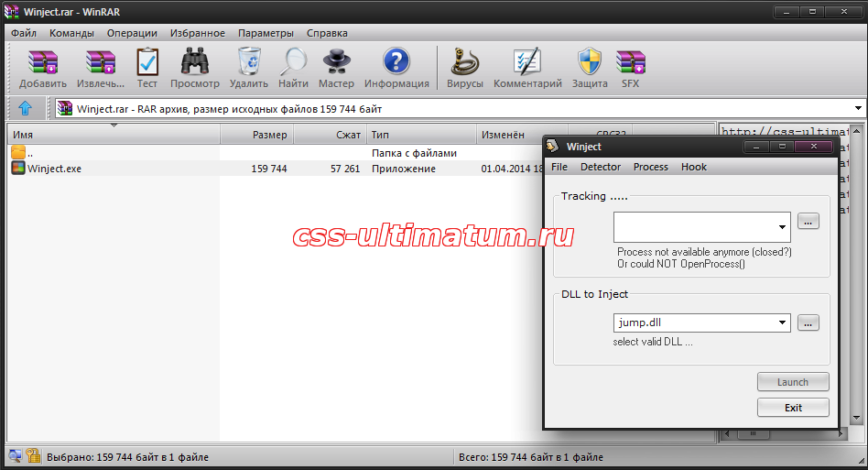
Task: Go up one folder with blue arrow
Action: [25, 108]
